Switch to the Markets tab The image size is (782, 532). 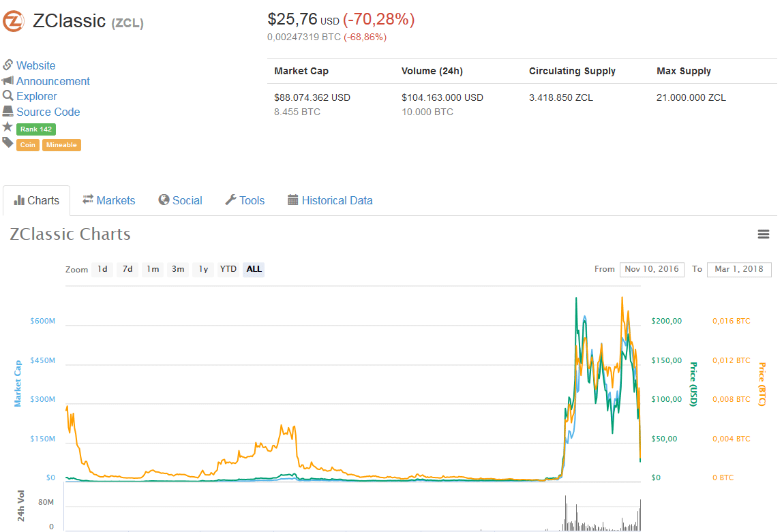(x=108, y=201)
